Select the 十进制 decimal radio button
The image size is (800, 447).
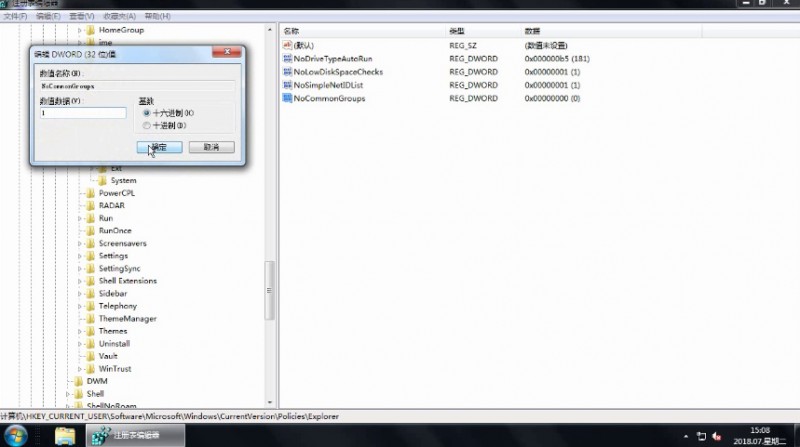pos(147,125)
